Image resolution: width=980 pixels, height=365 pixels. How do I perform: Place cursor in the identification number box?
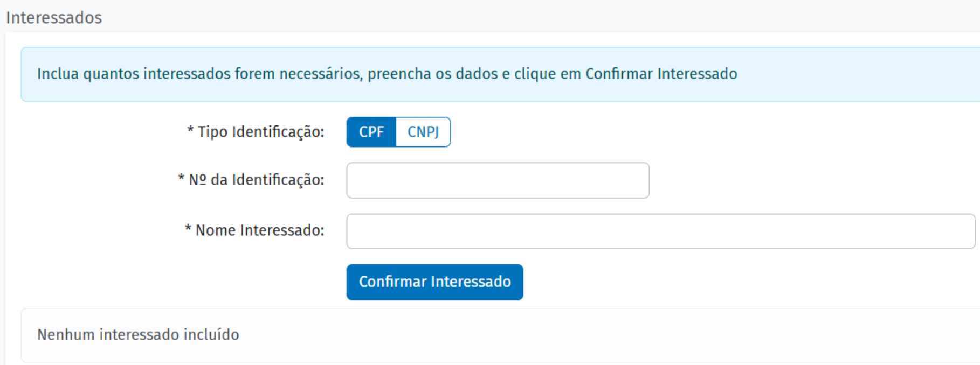tap(498, 180)
